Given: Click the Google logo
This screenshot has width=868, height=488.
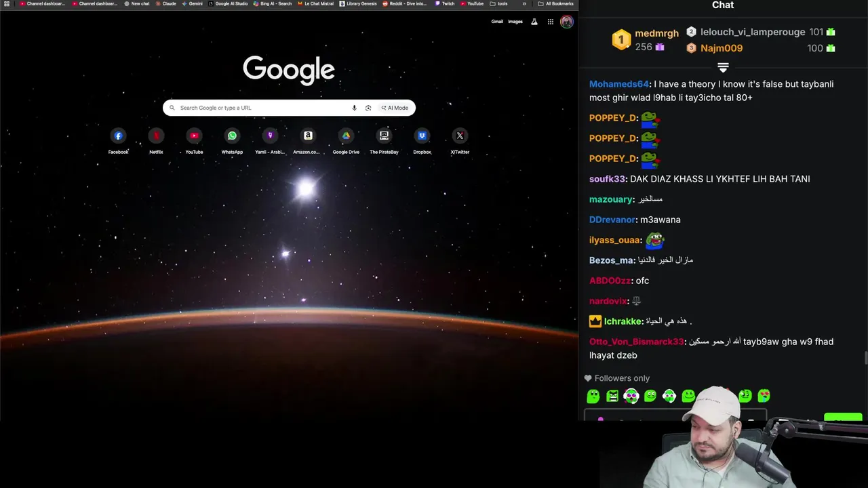Looking at the screenshot, I should (x=289, y=70).
